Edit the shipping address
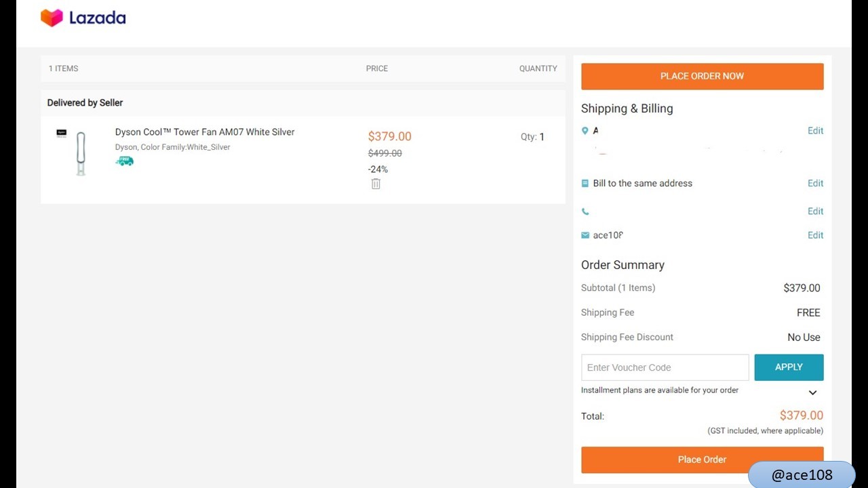This screenshot has width=868, height=488. (815, 131)
